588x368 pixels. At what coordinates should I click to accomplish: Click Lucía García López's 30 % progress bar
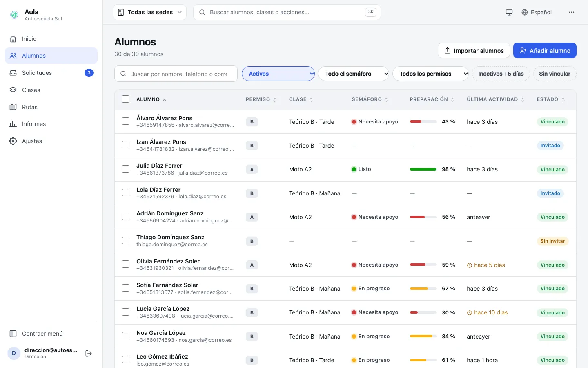pos(423,312)
